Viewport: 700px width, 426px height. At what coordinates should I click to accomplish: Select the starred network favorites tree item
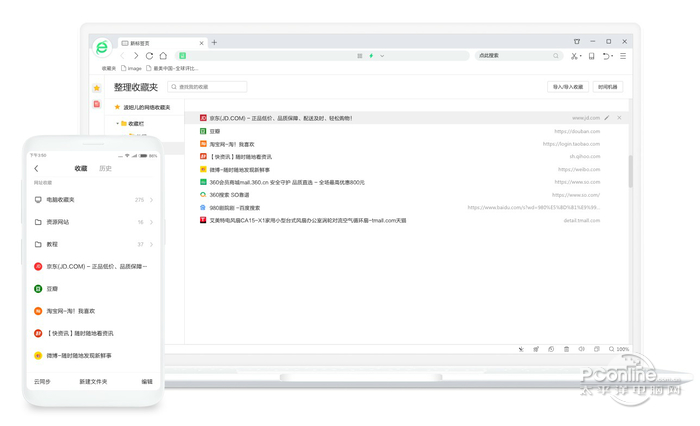tap(142, 107)
